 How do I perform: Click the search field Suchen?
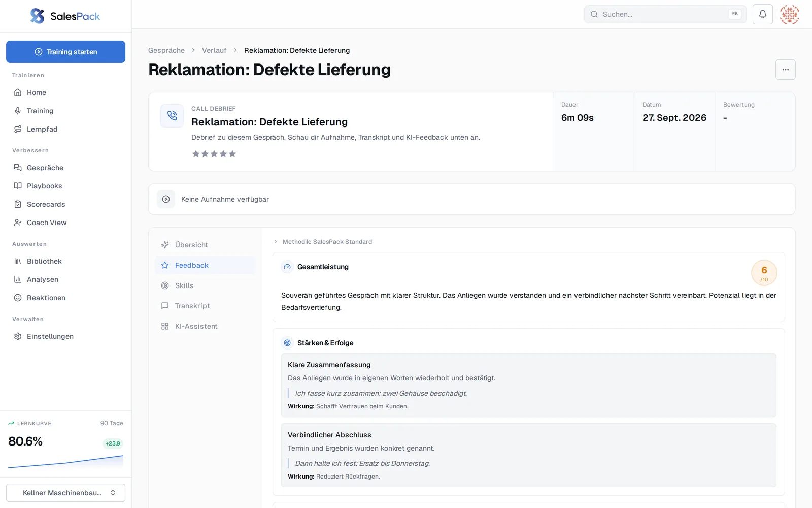coord(665,14)
